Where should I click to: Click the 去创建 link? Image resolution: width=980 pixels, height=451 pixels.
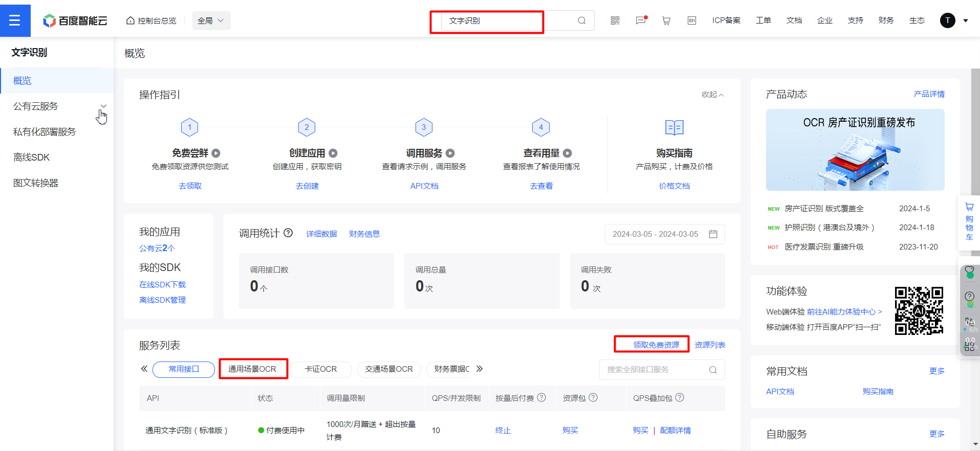[307, 186]
